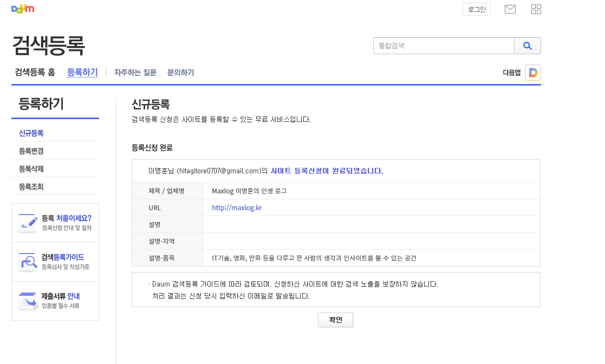Click the 다음앱 label
Screen dimensions: 605x364
[512, 73]
